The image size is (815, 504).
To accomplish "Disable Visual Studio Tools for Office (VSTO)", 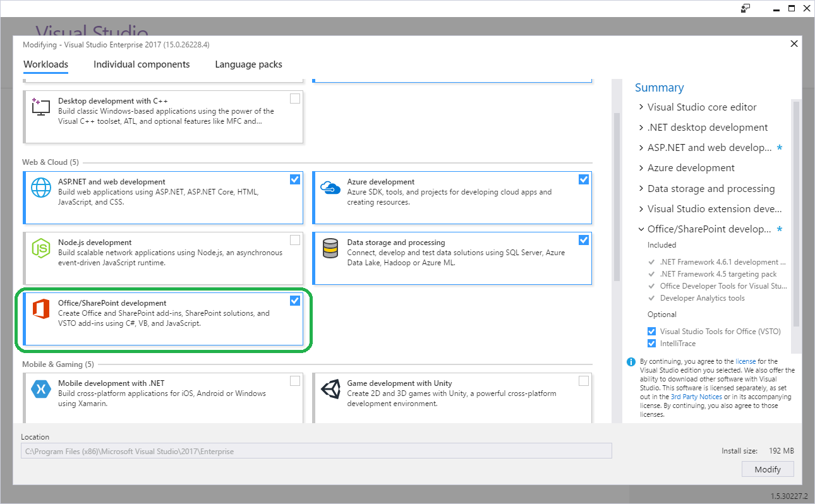I will [651, 331].
